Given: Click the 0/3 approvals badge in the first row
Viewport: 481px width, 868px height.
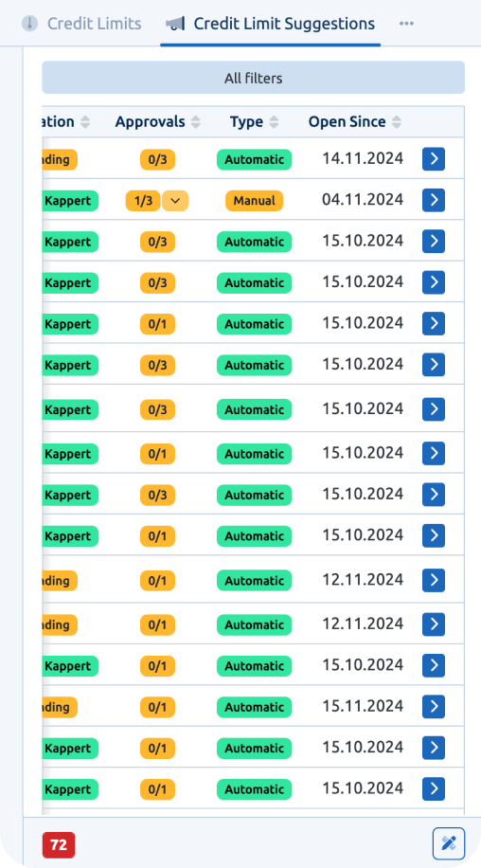Looking at the screenshot, I should (157, 160).
